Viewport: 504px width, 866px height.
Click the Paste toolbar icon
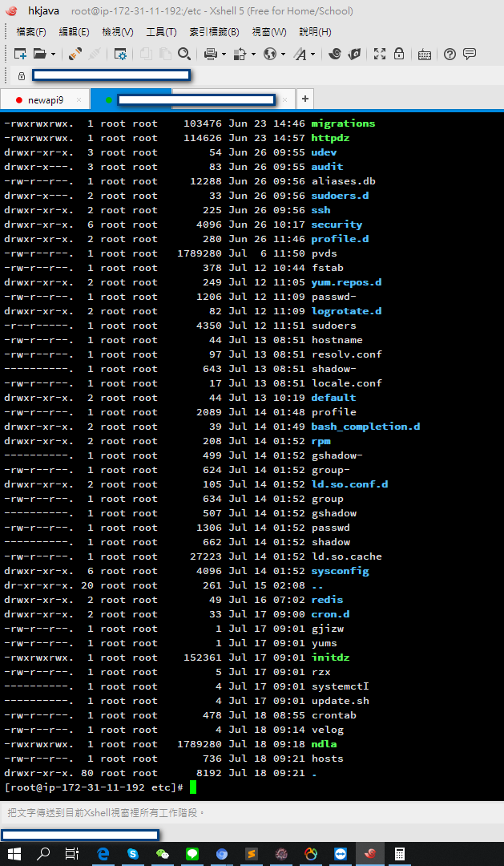pyautogui.click(x=165, y=54)
